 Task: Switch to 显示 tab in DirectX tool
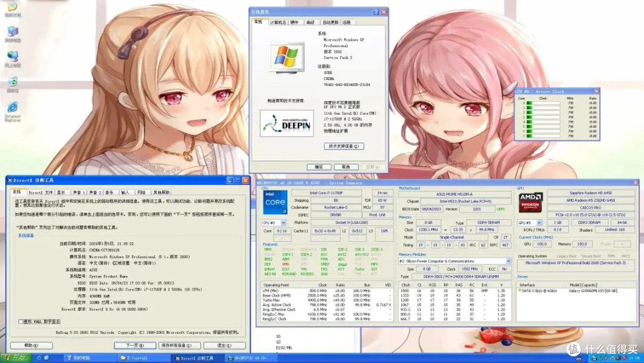[x=61, y=192]
